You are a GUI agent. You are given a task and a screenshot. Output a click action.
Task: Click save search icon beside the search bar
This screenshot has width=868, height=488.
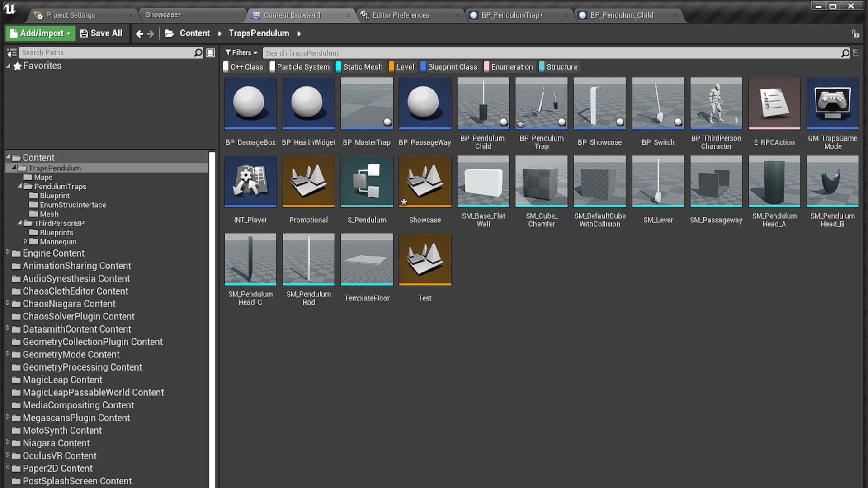tap(856, 53)
